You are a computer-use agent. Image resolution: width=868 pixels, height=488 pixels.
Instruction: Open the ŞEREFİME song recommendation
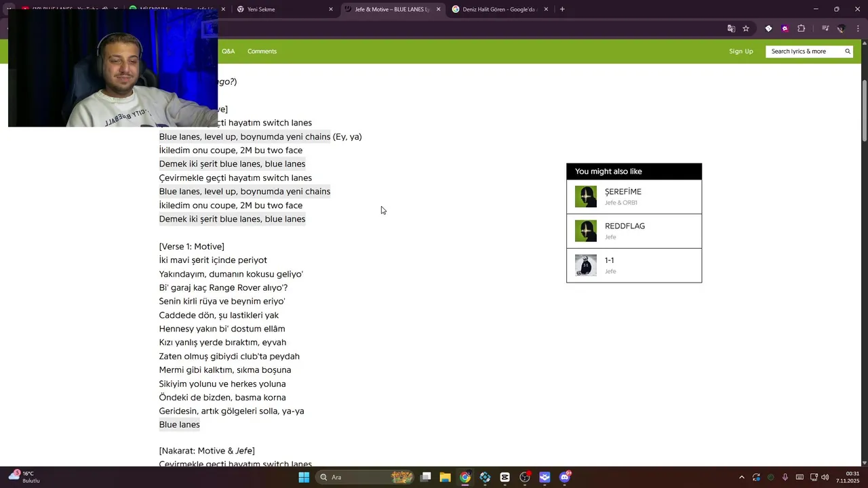(634, 197)
